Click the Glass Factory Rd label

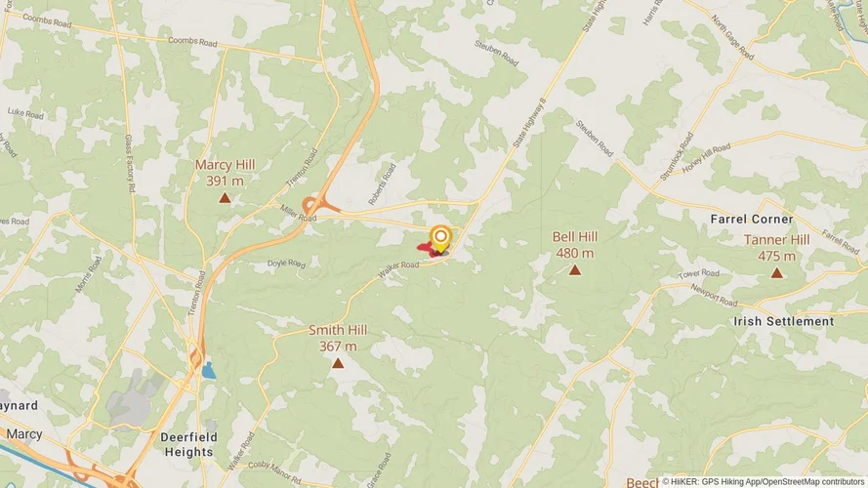(x=129, y=163)
